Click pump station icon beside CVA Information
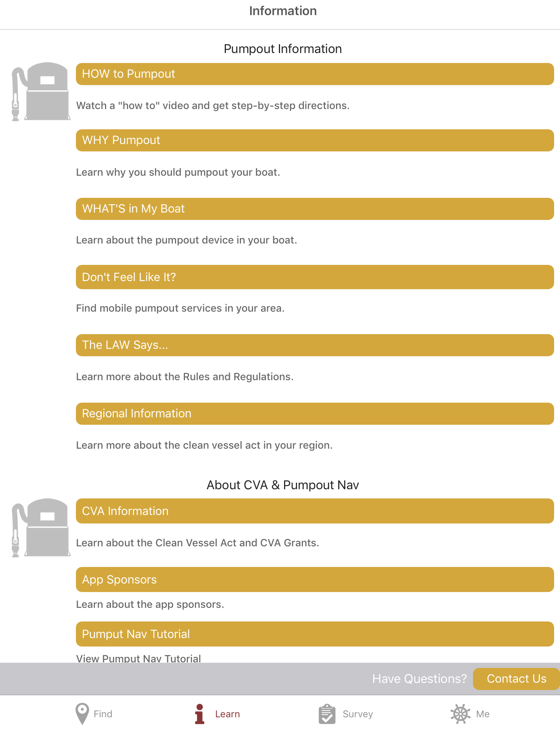This screenshot has width=560, height=732. click(41, 528)
